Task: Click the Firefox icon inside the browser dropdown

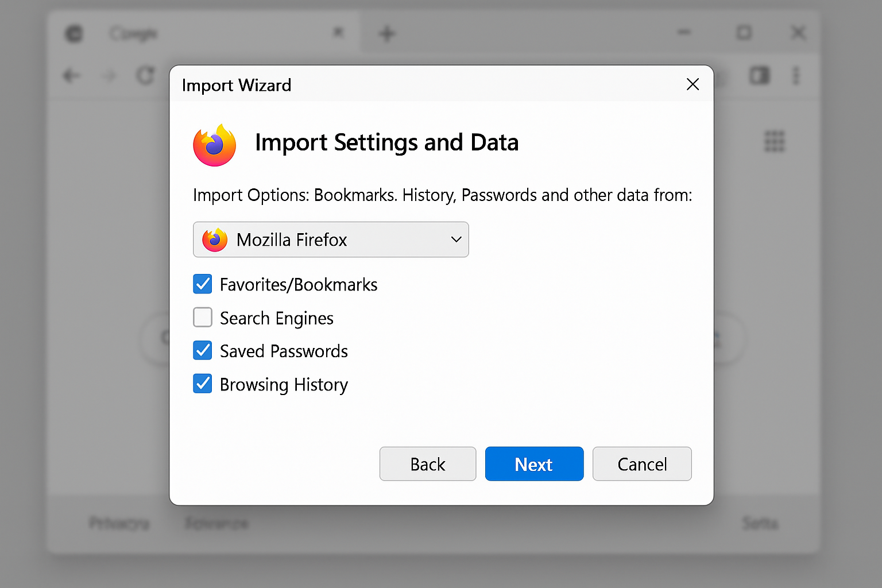Action: (214, 239)
